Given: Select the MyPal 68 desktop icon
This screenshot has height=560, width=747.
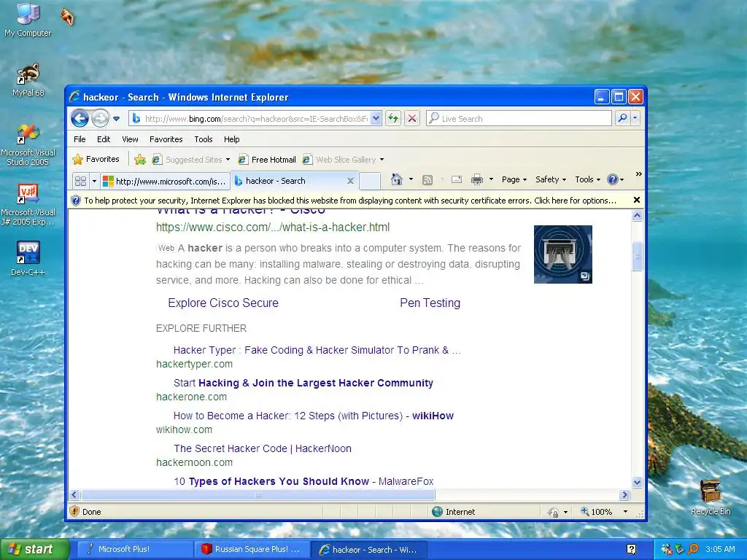Looking at the screenshot, I should pos(28,80).
